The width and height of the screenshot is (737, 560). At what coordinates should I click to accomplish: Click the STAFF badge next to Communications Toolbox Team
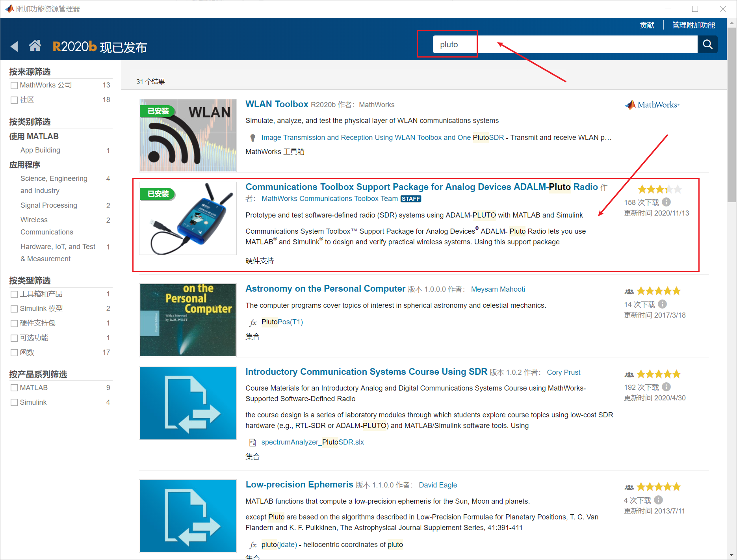pyautogui.click(x=411, y=199)
